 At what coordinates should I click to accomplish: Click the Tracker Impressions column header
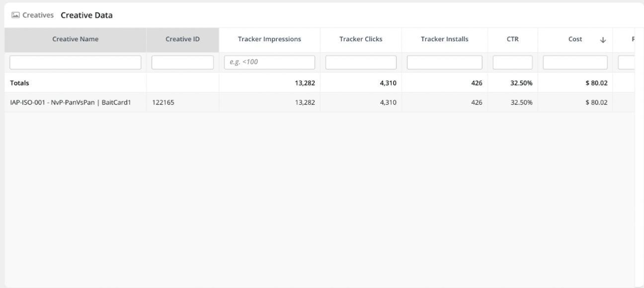coord(269,40)
